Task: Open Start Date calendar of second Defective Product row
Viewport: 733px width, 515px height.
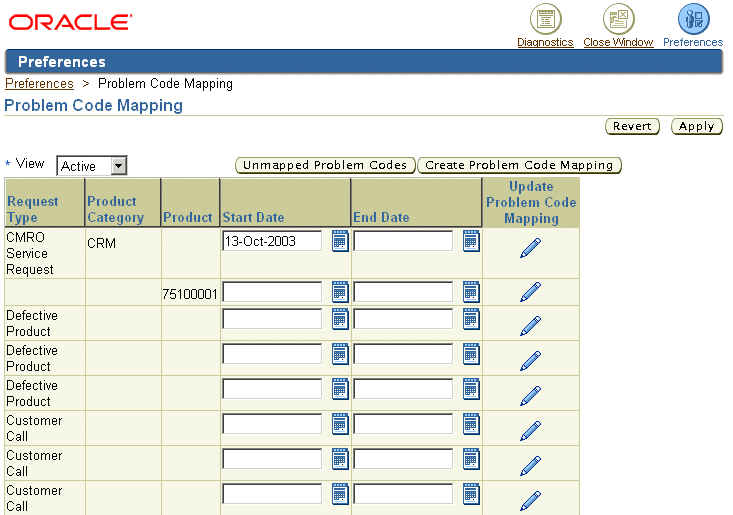Action: click(340, 354)
